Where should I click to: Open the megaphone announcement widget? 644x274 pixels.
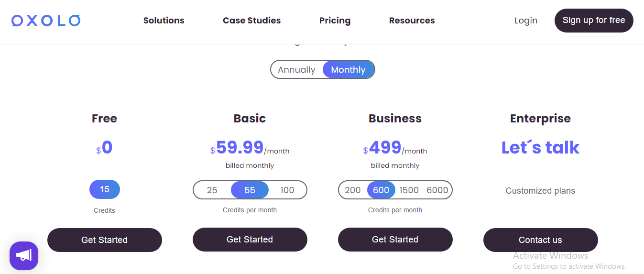[24, 256]
